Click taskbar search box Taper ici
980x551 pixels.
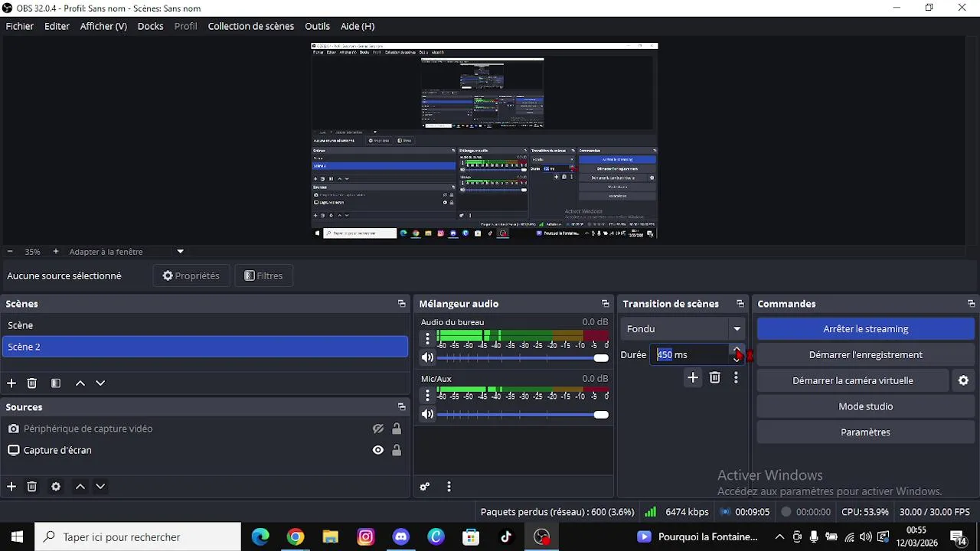coord(139,536)
